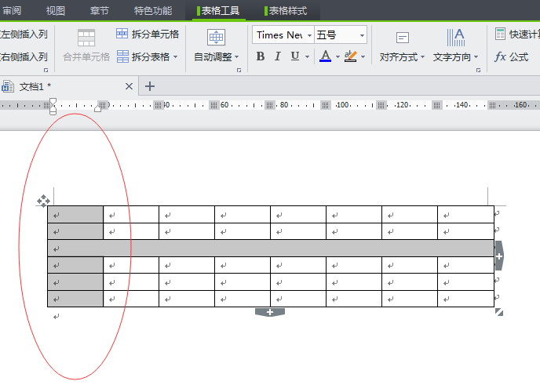540x392 pixels.
Task: Open the alignment group dialog launcher
Action: pyautogui.click(x=478, y=70)
